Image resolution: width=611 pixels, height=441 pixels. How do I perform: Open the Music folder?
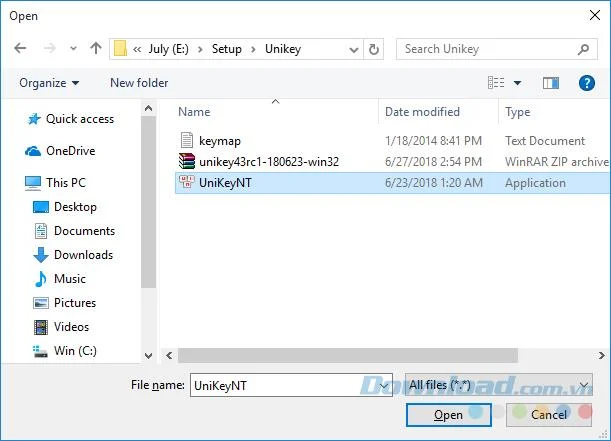[x=70, y=279]
